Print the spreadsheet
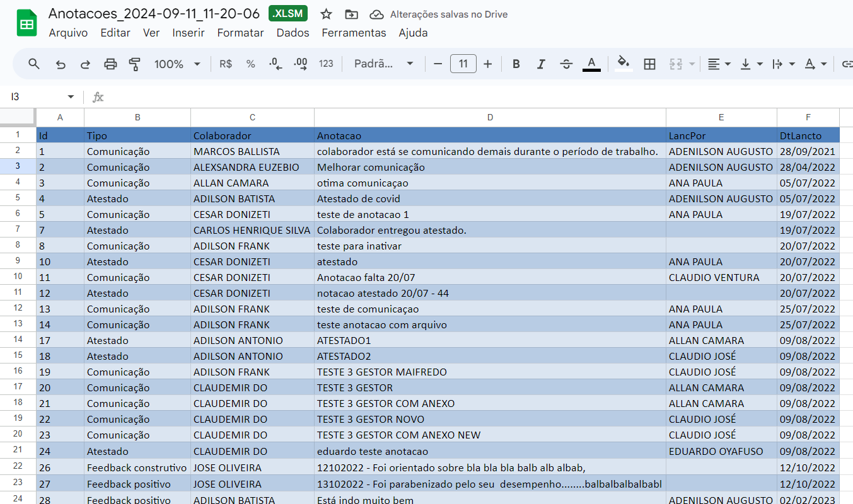 (110, 64)
